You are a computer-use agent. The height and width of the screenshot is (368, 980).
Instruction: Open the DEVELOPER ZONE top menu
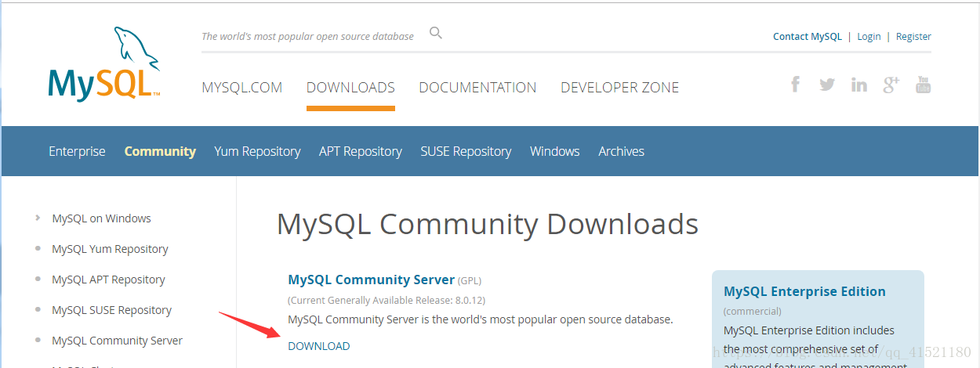tap(620, 88)
